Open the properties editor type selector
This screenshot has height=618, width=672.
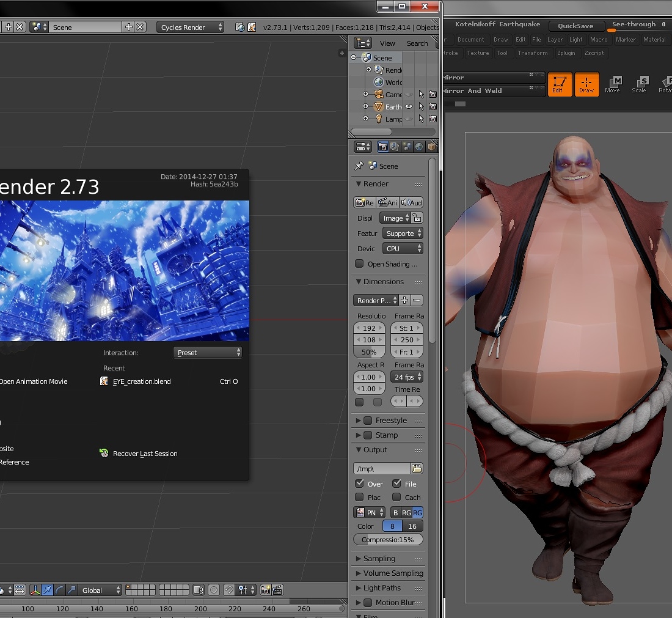coord(363,147)
